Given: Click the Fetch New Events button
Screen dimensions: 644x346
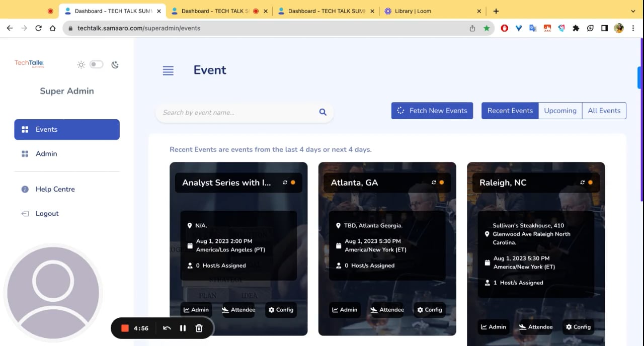Looking at the screenshot, I should [x=432, y=111].
